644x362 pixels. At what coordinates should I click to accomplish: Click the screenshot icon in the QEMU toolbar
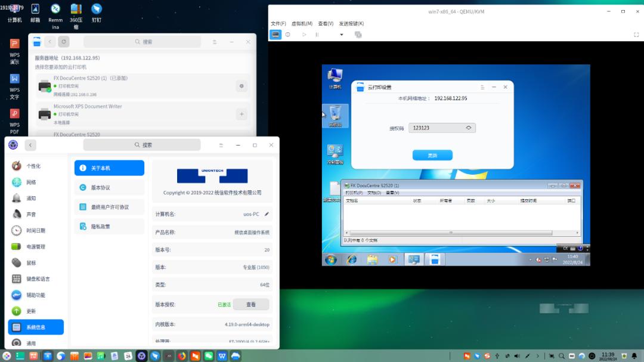(358, 35)
